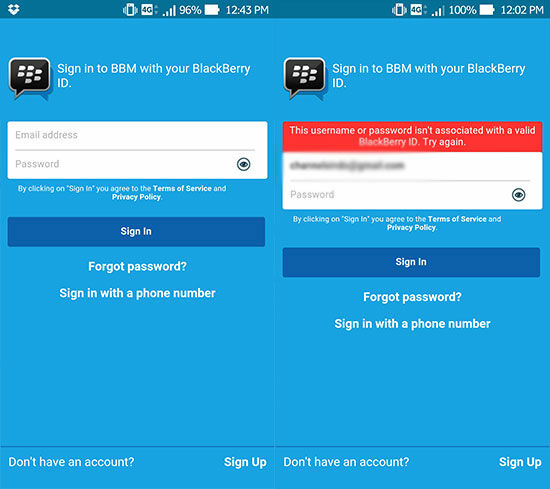Tap the BBM logo on the right screen
The height and width of the screenshot is (489, 550).
[305, 79]
